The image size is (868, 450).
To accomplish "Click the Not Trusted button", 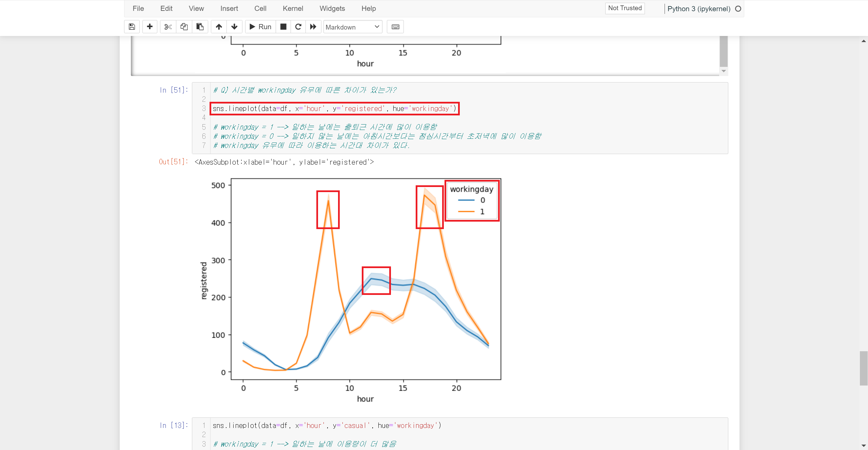I will (x=625, y=8).
